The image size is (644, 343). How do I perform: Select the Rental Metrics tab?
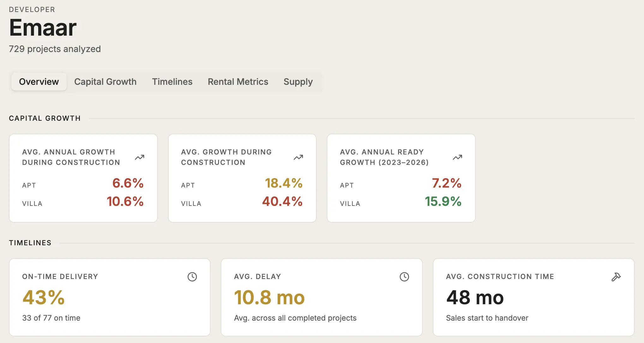[x=238, y=82]
